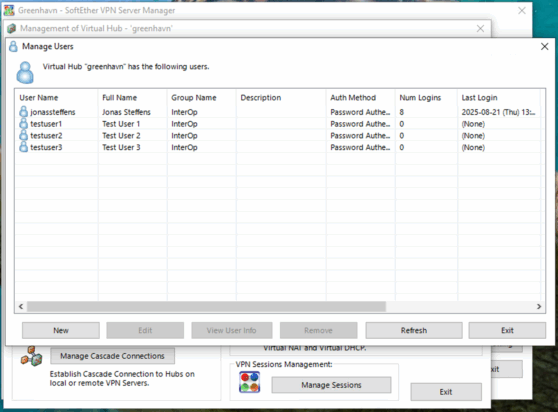Screen dimensions: 558x412
Task: Close the SoftEther VPN Server Manager window
Action: [522, 11]
